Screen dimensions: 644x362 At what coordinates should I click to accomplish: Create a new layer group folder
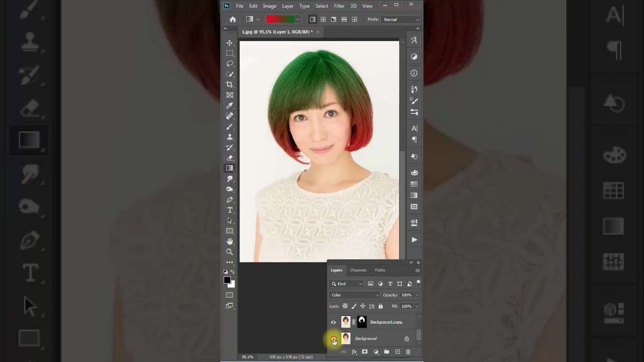386,352
